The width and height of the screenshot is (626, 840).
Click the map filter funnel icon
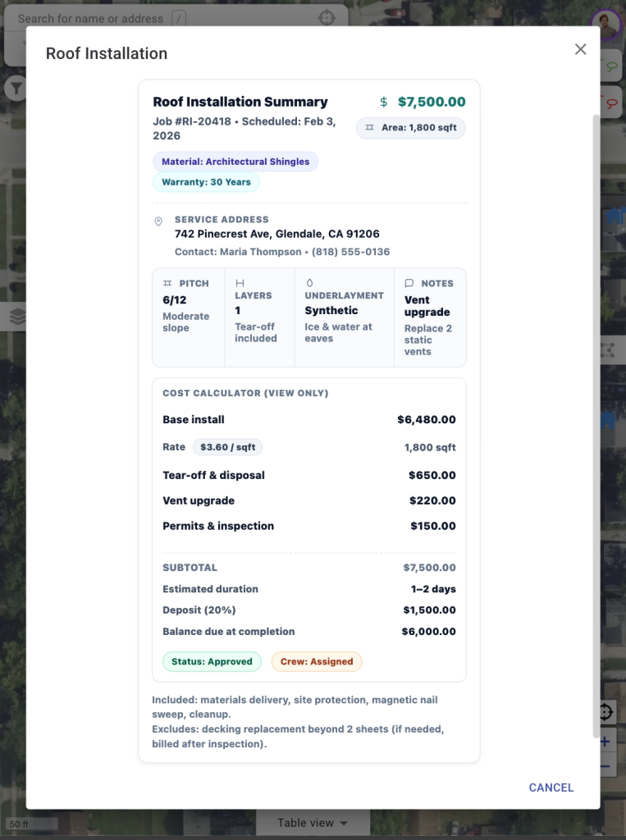[x=15, y=88]
